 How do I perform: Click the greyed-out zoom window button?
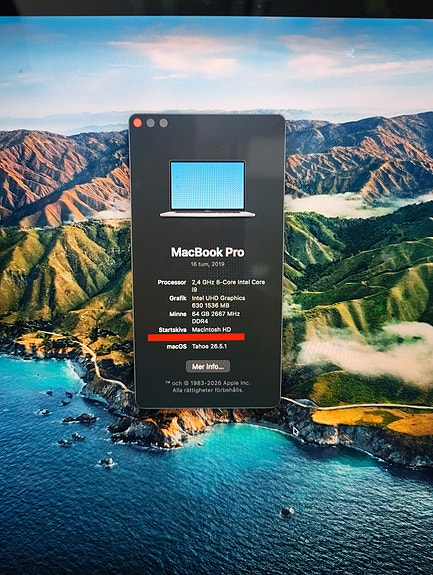[x=164, y=123]
